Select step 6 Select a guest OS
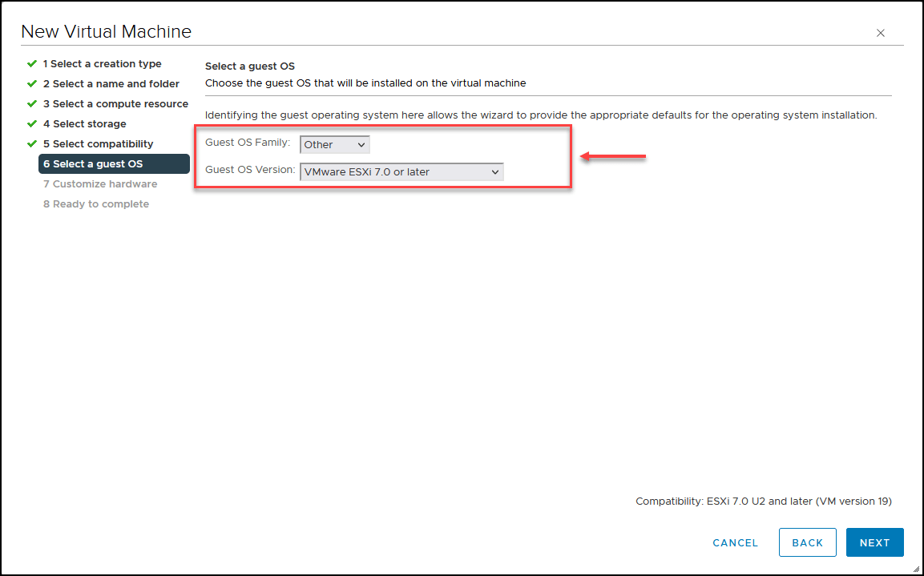This screenshot has width=924, height=576. 114,163
